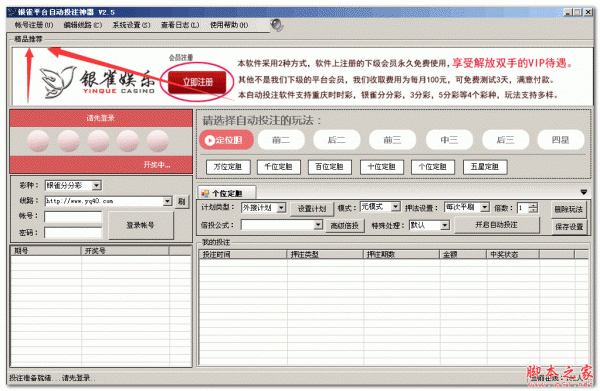This screenshot has height=391, width=600.
Task: Open 帐号注册 menu
Action: [x=34, y=25]
